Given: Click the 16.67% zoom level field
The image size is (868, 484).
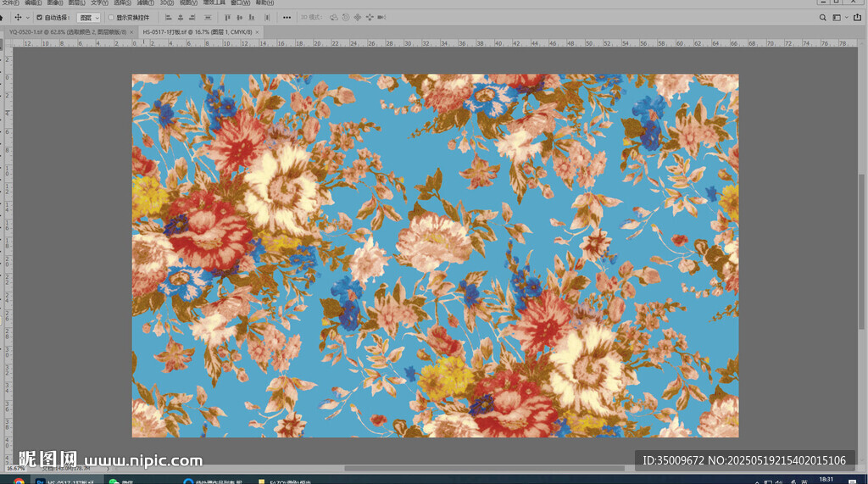Looking at the screenshot, I should tap(15, 467).
